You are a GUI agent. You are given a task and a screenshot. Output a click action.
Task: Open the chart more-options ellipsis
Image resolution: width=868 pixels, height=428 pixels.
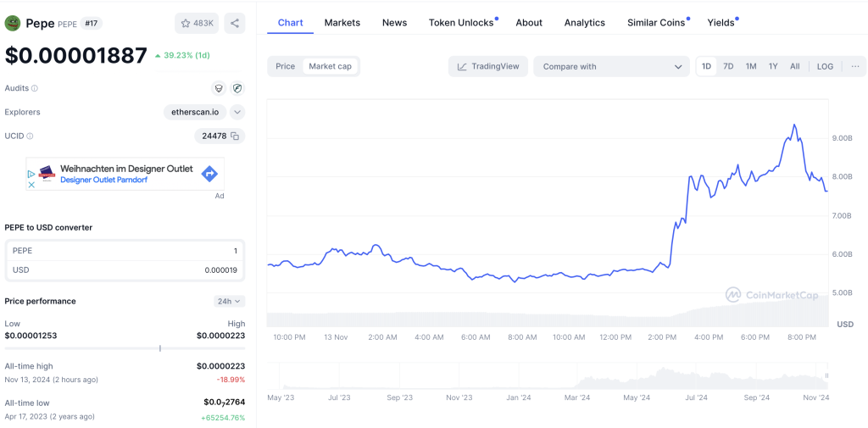tap(855, 66)
